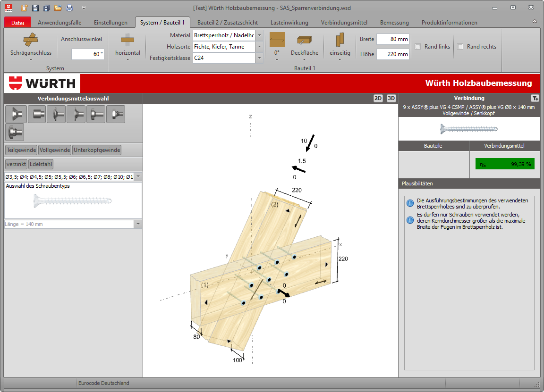The image size is (544, 392).
Task: Switch to the Produktinformationen tab
Action: [x=450, y=23]
